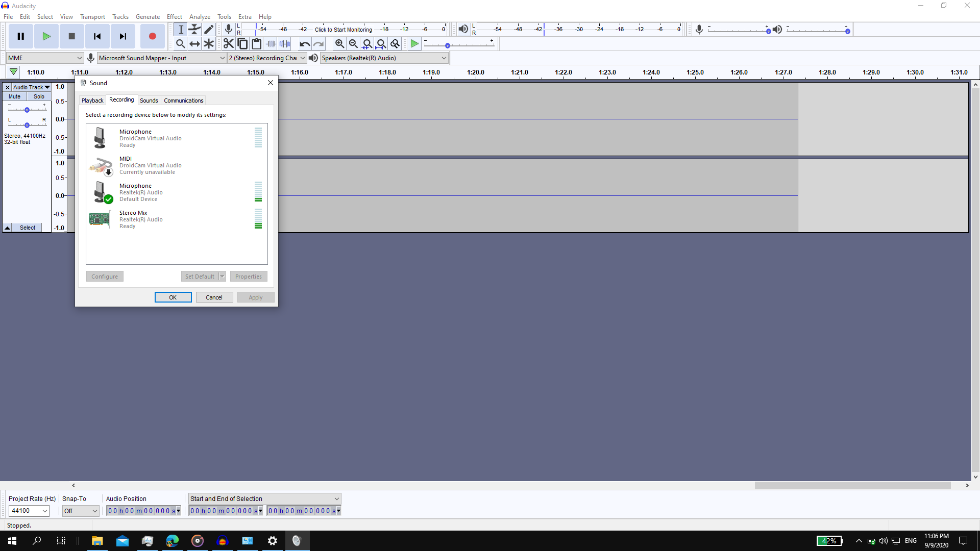Screen dimensions: 980x551
Task: Click the Undo arrow icon
Action: point(304,44)
